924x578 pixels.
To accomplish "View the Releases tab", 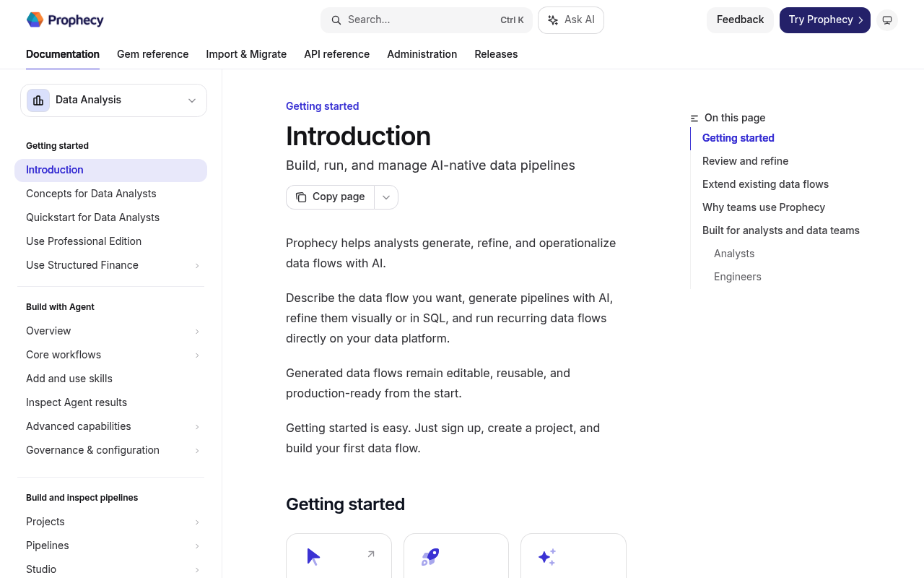I will click(x=496, y=54).
